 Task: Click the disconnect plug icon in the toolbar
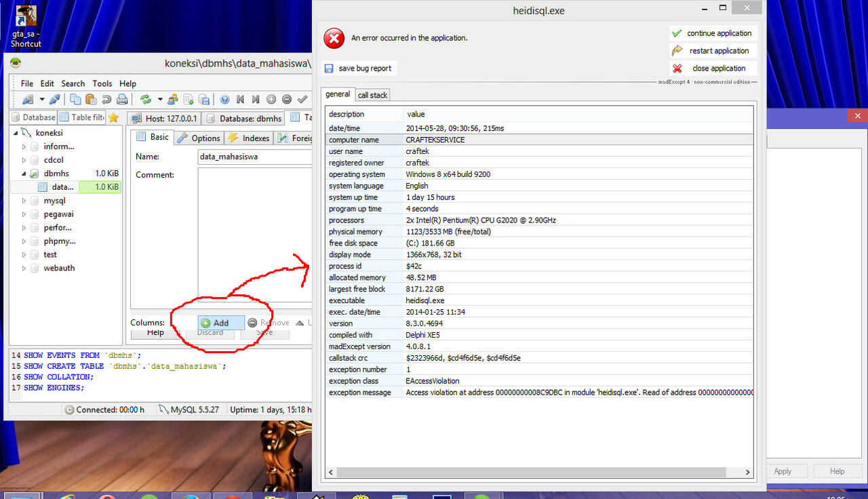pyautogui.click(x=55, y=100)
